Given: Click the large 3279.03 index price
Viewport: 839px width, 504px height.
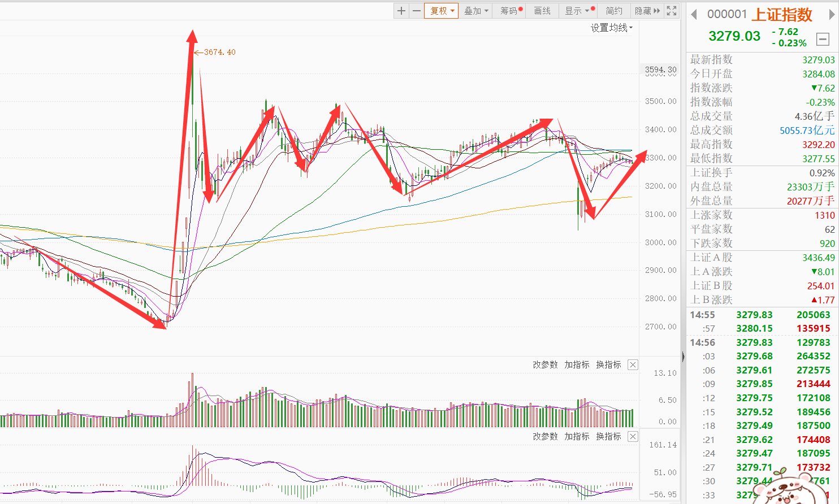Looking at the screenshot, I should pos(734,36).
